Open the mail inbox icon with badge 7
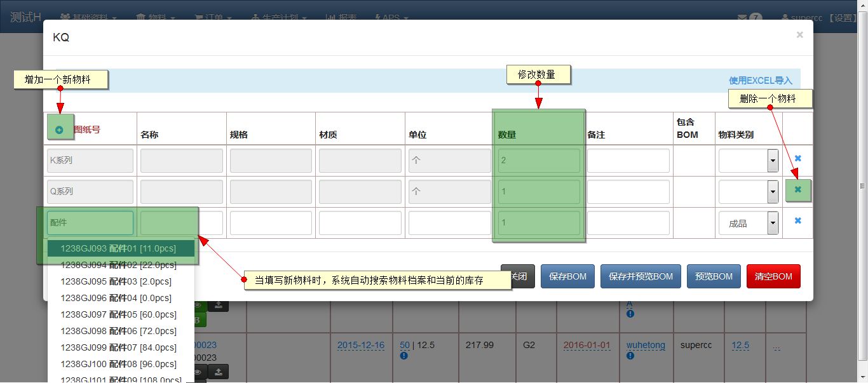 [x=742, y=18]
